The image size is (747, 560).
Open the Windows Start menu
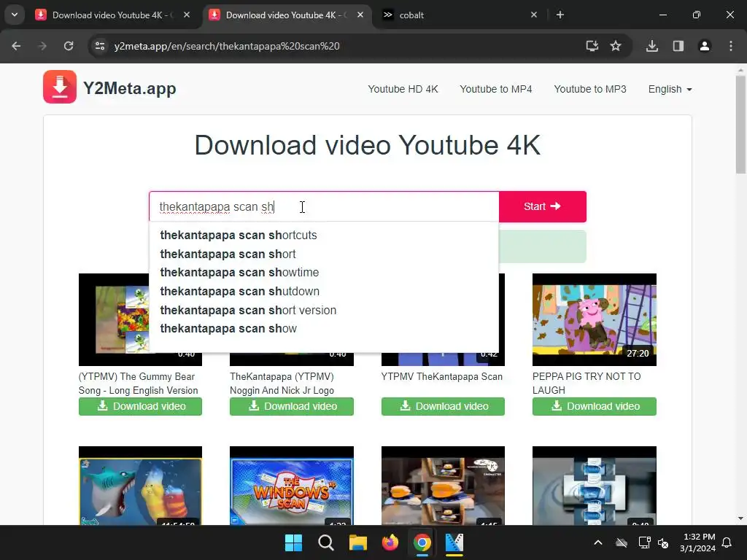[x=293, y=542]
